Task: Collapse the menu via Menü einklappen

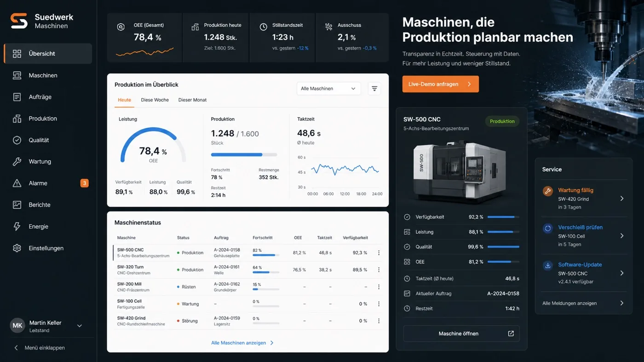Action: click(40, 348)
